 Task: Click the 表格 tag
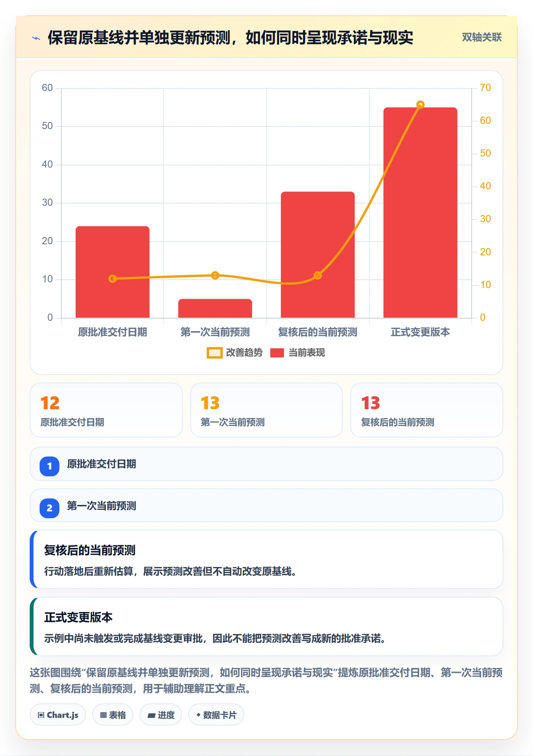tap(113, 715)
